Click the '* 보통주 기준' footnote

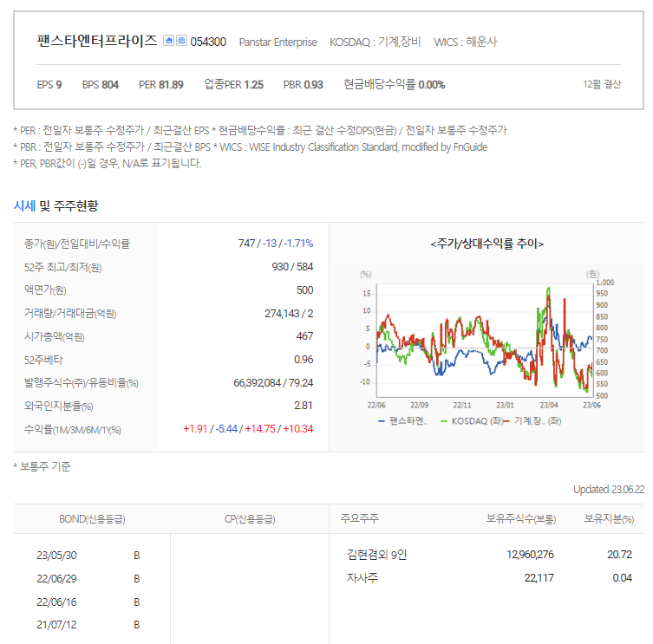coord(42,466)
